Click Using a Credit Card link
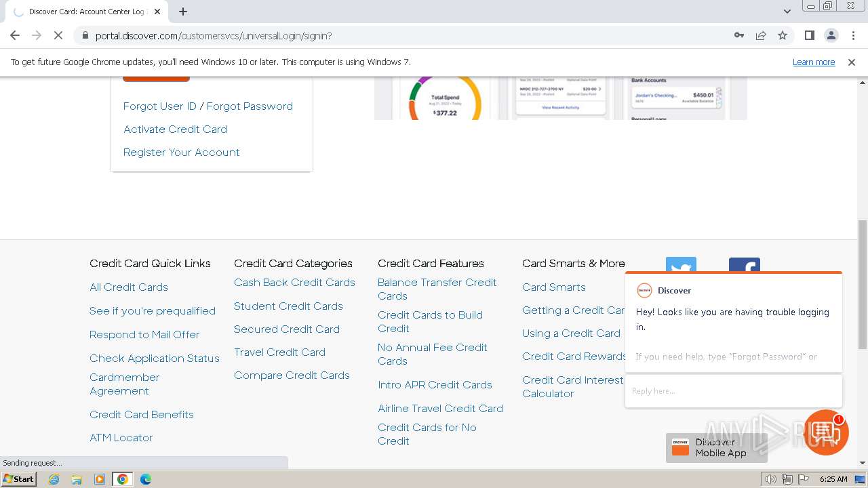Image resolution: width=868 pixels, height=488 pixels. coord(571,333)
